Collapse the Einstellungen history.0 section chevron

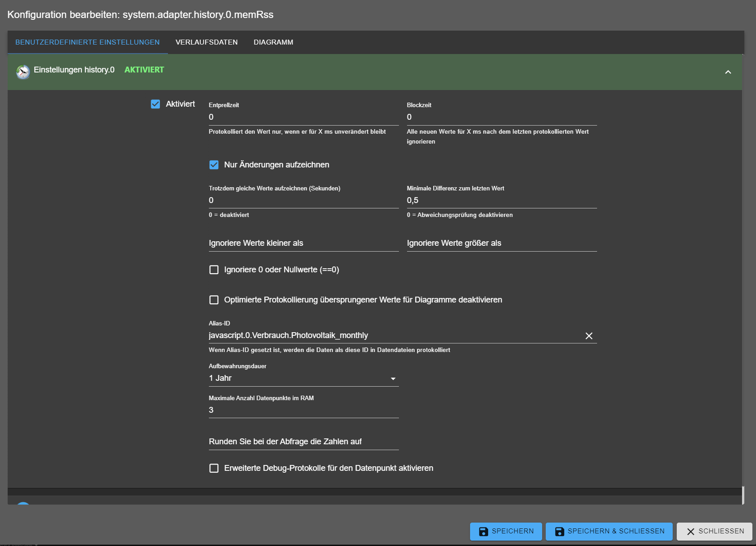(x=728, y=72)
